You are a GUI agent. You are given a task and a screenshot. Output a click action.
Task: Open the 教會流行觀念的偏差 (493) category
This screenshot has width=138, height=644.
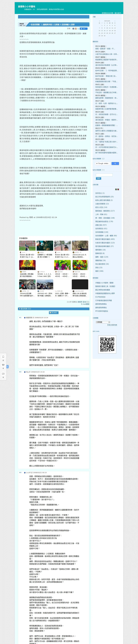[x=105, y=239]
